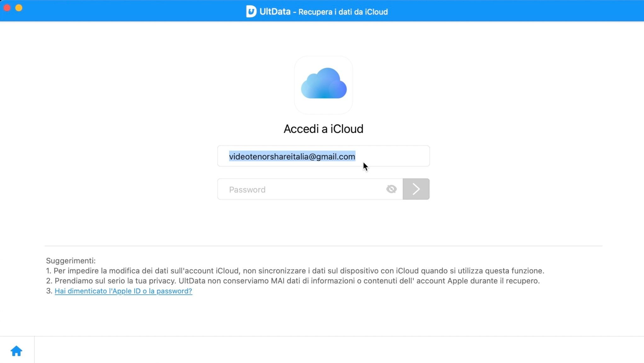Go to the home screen icon
Viewport: 644px width, 363px height.
pos(16,351)
